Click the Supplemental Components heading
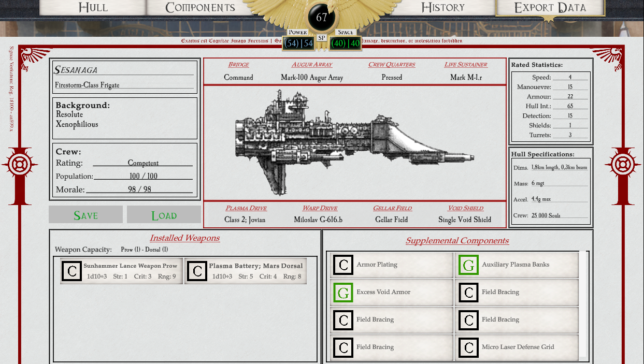644x364 pixels. tap(457, 241)
